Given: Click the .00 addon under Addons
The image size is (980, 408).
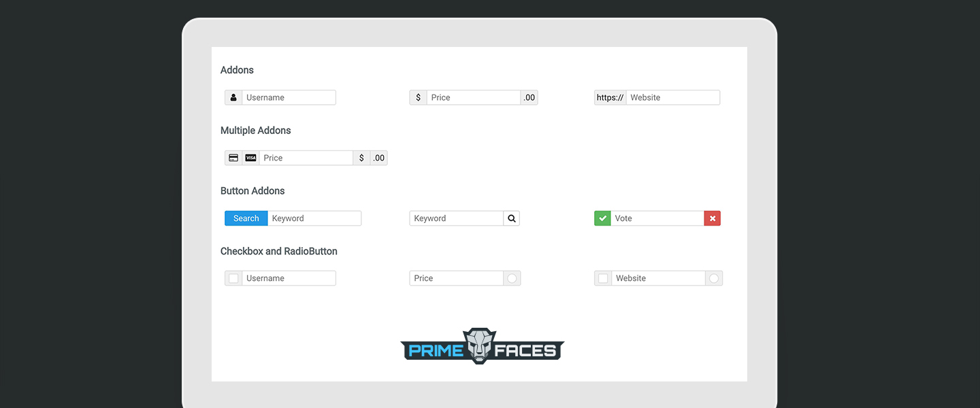Looking at the screenshot, I should click(x=529, y=97).
